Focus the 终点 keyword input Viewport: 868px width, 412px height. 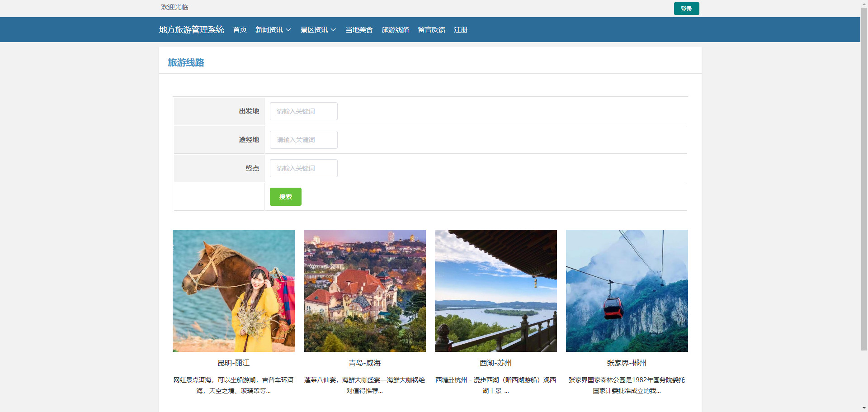(x=304, y=168)
